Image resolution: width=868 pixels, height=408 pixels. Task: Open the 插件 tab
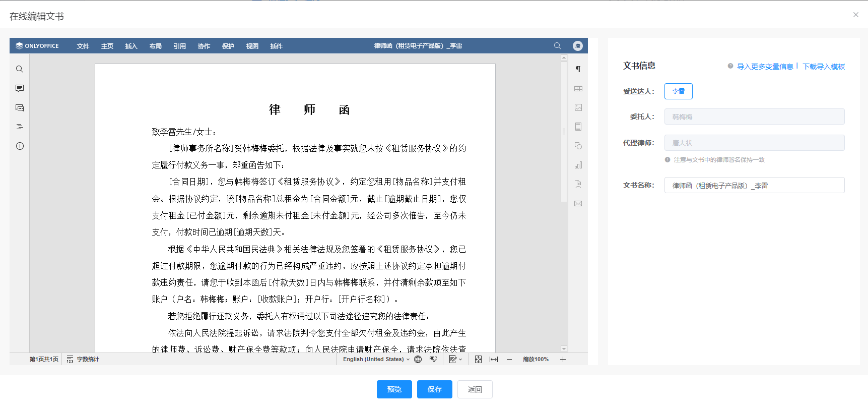click(277, 46)
